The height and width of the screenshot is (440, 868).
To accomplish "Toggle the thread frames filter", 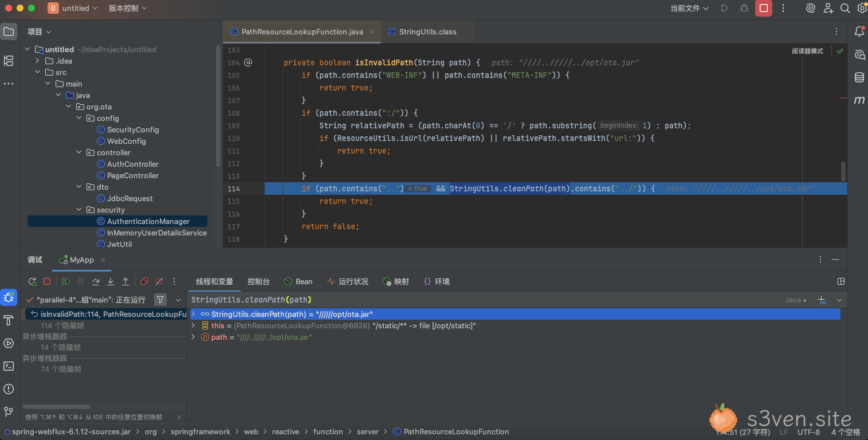I will click(160, 300).
